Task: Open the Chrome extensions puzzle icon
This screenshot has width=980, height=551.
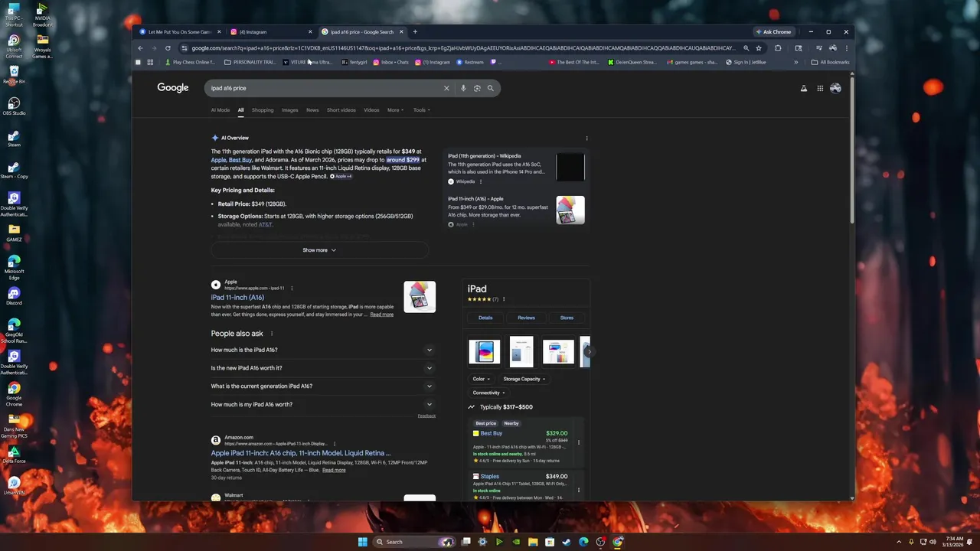Action: pyautogui.click(x=778, y=47)
